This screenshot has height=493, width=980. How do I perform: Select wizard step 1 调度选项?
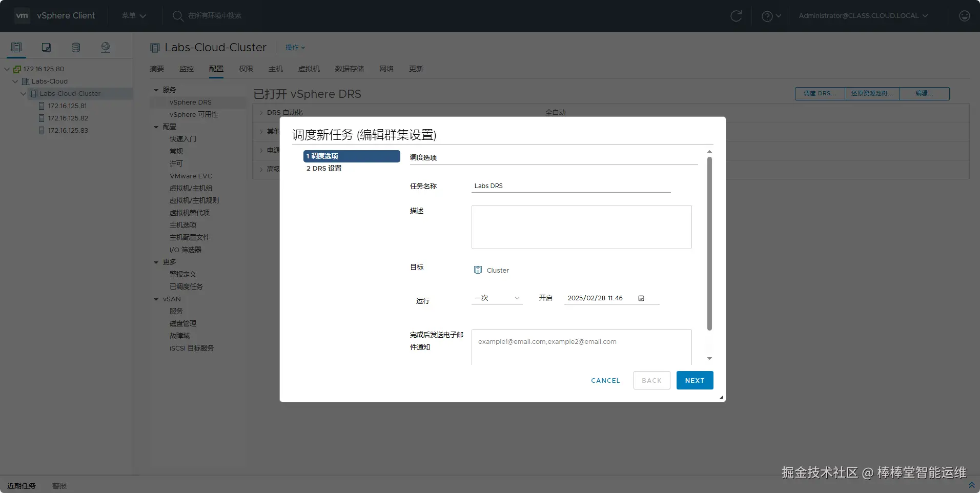[x=352, y=156]
